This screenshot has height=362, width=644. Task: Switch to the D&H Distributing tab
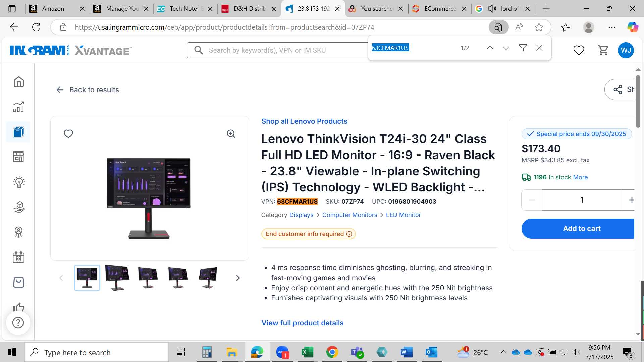[250, 9]
